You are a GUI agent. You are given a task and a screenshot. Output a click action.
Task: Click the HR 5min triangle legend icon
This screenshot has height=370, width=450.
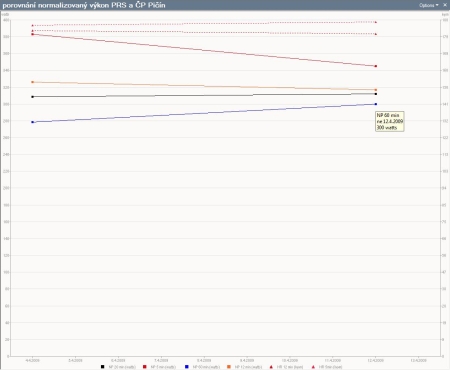(x=313, y=367)
